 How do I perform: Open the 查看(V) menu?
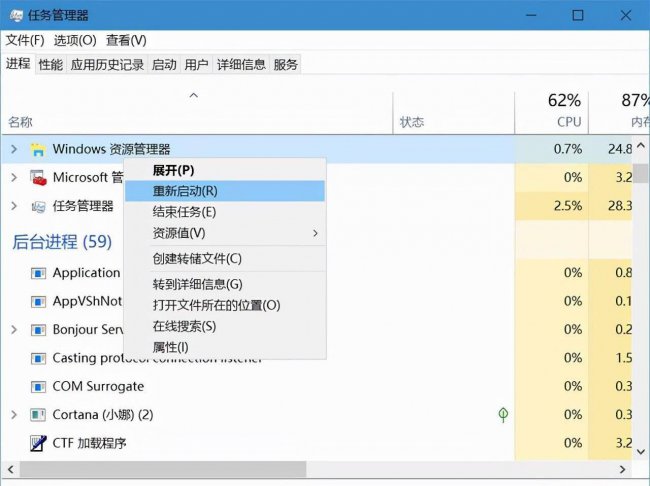126,40
